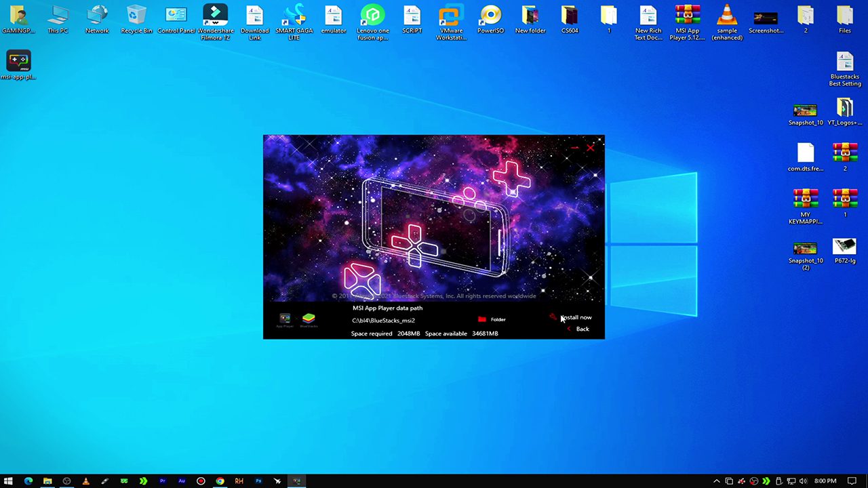This screenshot has height=488, width=868.
Task: Click the BlueStacks logo icon in installer
Action: pos(309,320)
